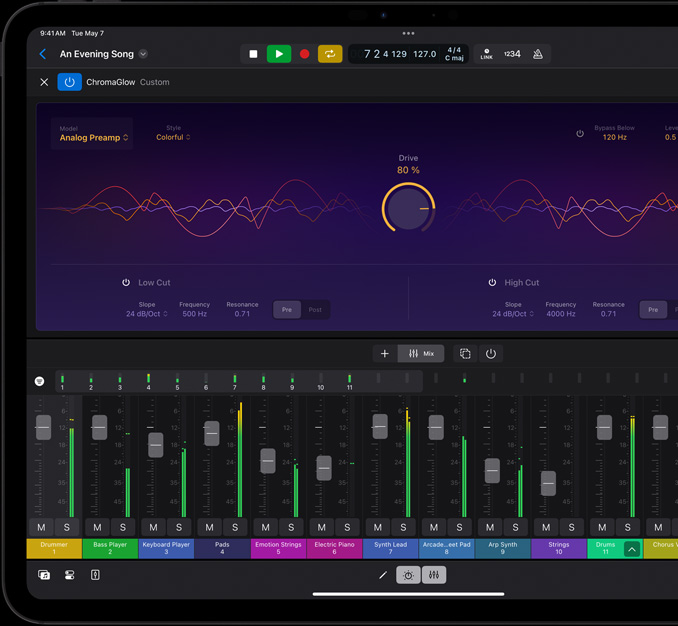Solo the Pads channel
The width and height of the screenshot is (678, 626).
tap(235, 527)
